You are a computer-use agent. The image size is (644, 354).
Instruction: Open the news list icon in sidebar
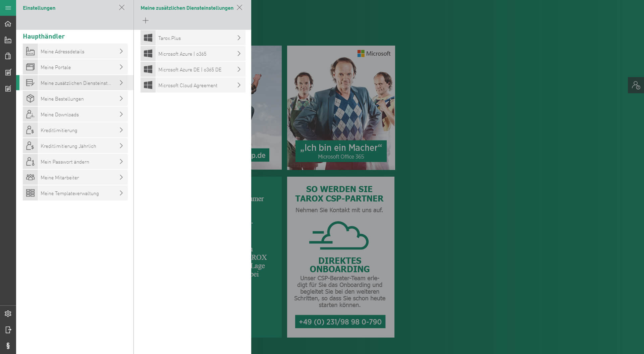[x=8, y=72]
